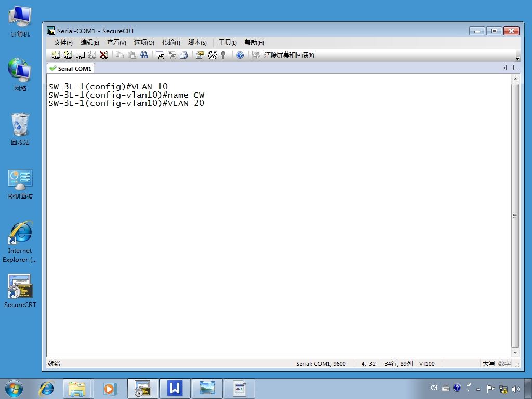
Task: Open the 计算机 desktop icon
Action: coord(20,22)
